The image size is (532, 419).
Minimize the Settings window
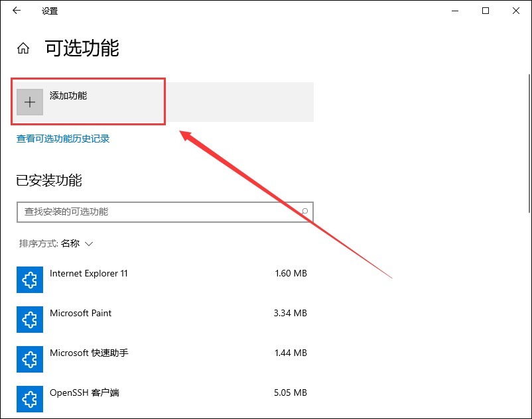(455, 11)
